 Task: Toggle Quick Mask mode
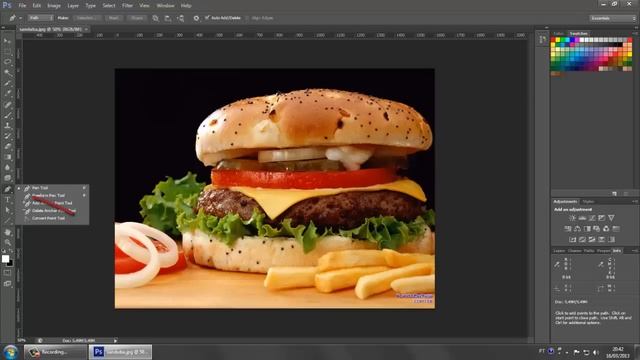[x=7, y=273]
